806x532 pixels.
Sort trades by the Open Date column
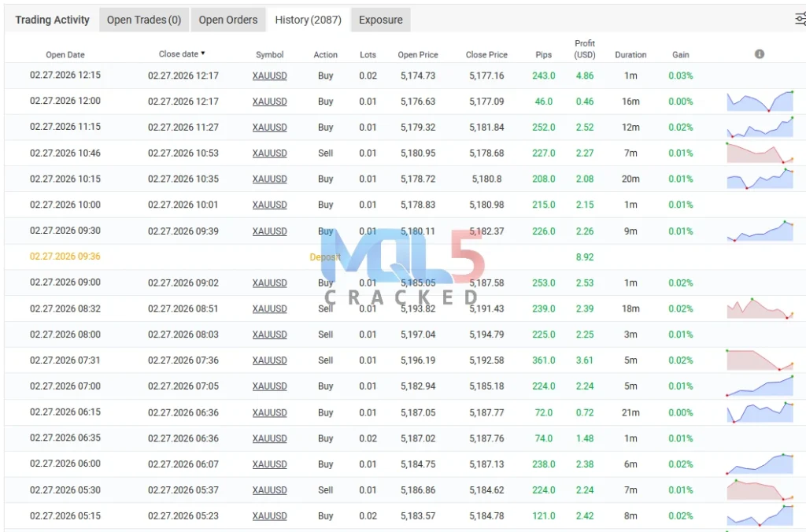(65, 54)
